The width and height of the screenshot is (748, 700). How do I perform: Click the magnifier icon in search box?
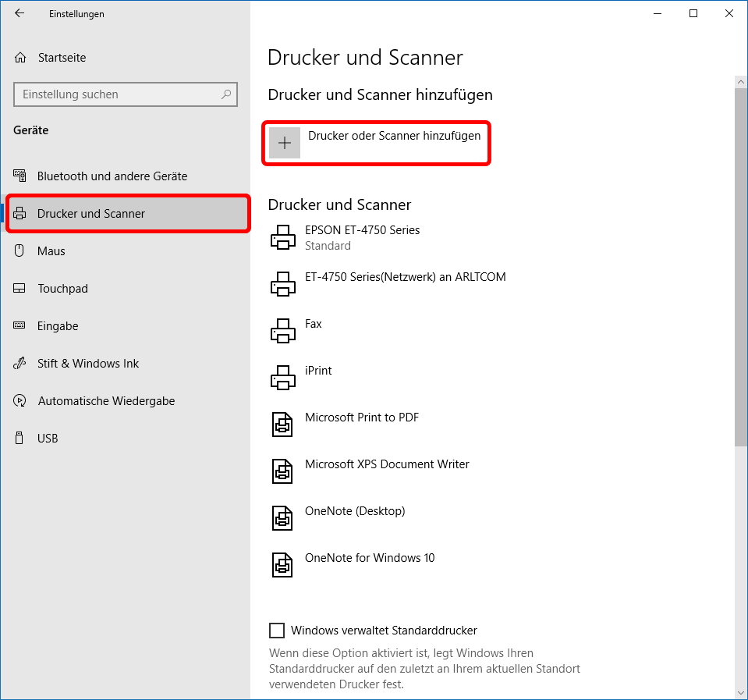coord(226,94)
